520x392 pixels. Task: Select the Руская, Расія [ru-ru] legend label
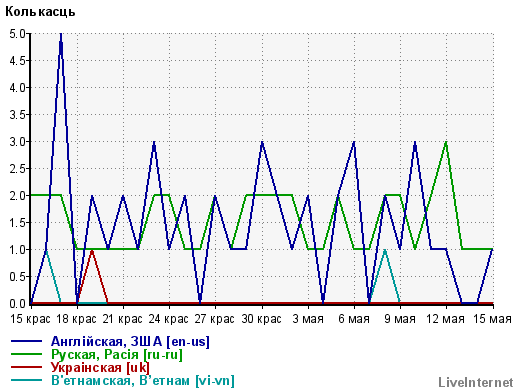point(117,355)
